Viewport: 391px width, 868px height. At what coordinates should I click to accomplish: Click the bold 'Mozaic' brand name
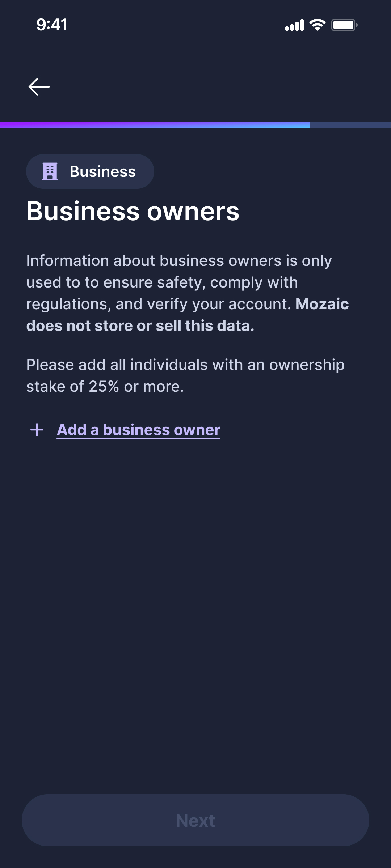(322, 304)
